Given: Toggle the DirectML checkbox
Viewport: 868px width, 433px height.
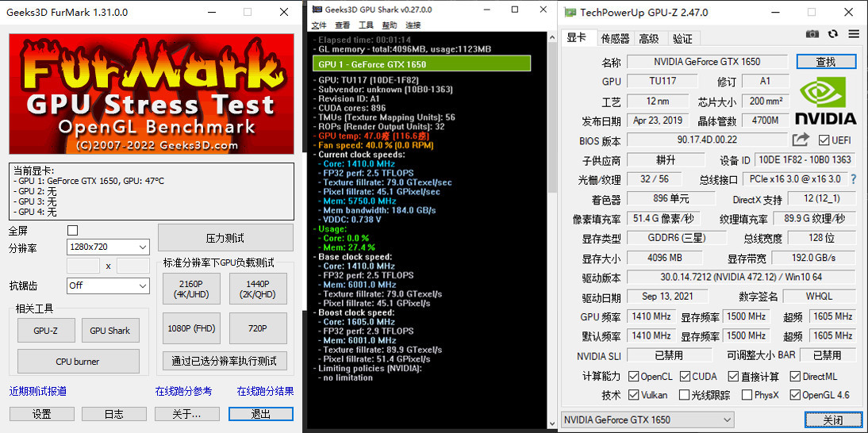Looking at the screenshot, I should pyautogui.click(x=796, y=377).
